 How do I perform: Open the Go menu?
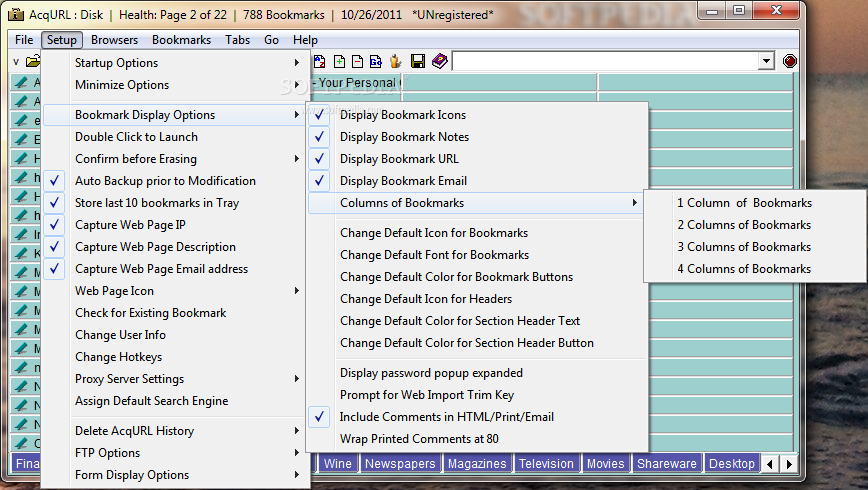271,40
